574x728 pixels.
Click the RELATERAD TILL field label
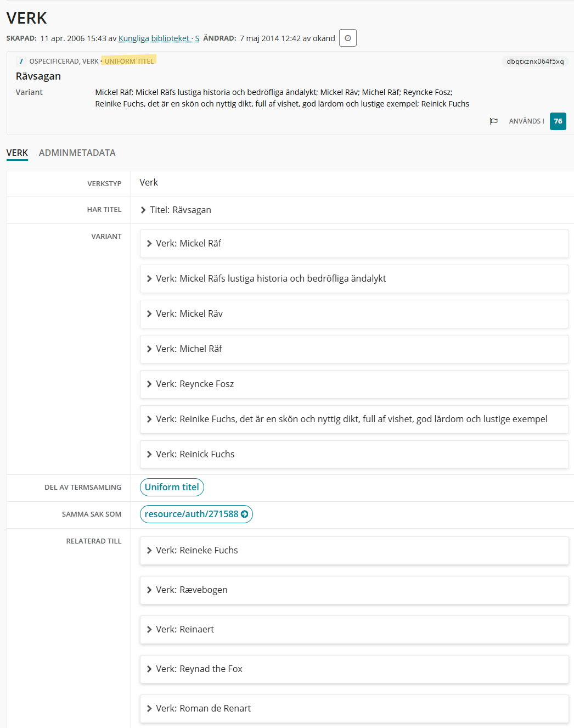pyautogui.click(x=94, y=541)
